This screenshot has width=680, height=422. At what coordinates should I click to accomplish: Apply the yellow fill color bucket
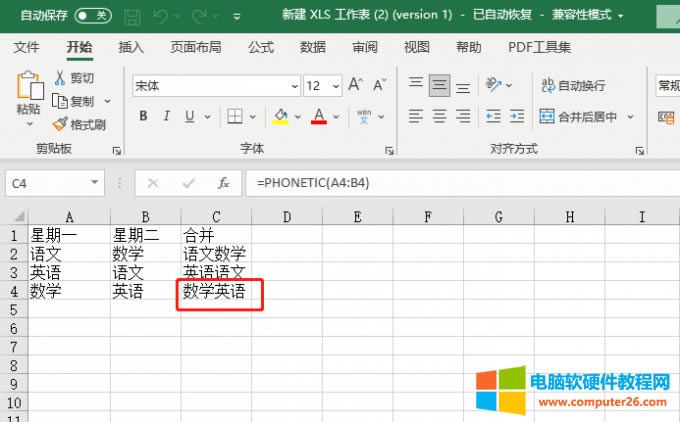281,116
